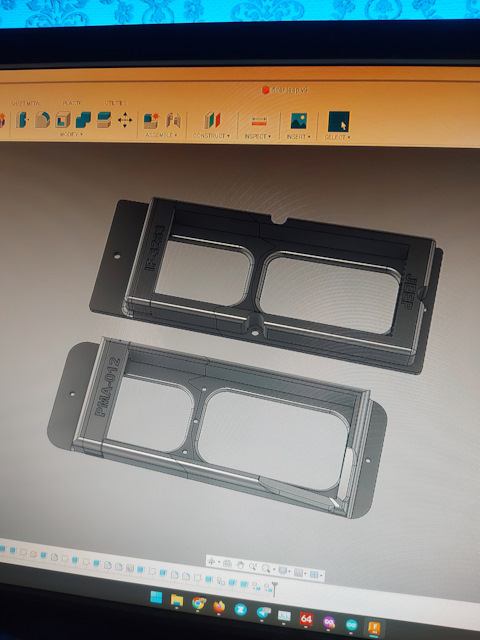Click the Insert image icon
The width and height of the screenshot is (480, 640).
coord(299,121)
